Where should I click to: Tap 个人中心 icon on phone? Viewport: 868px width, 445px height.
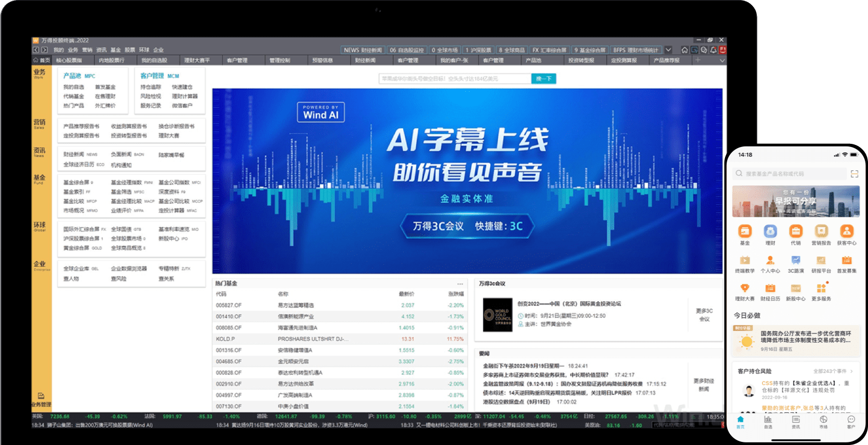(x=770, y=260)
